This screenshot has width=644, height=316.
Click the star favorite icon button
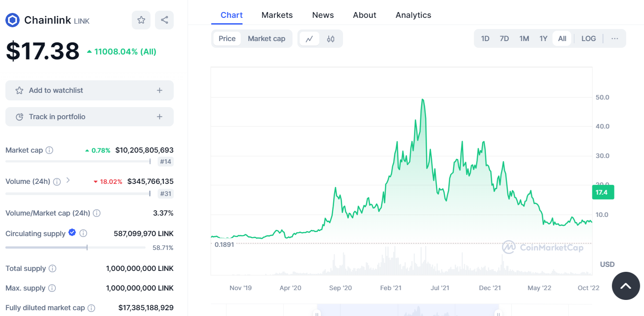(141, 20)
